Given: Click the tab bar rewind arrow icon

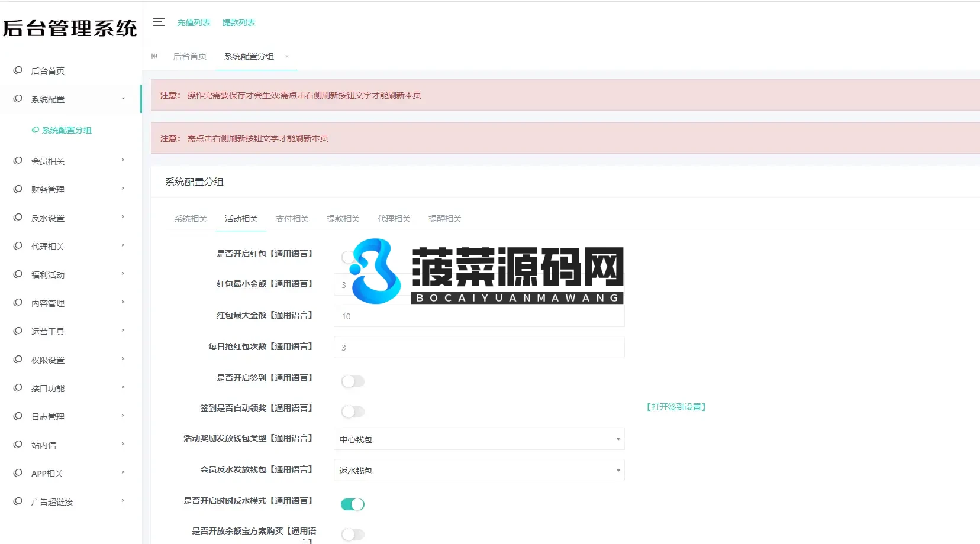Looking at the screenshot, I should pyautogui.click(x=154, y=56).
